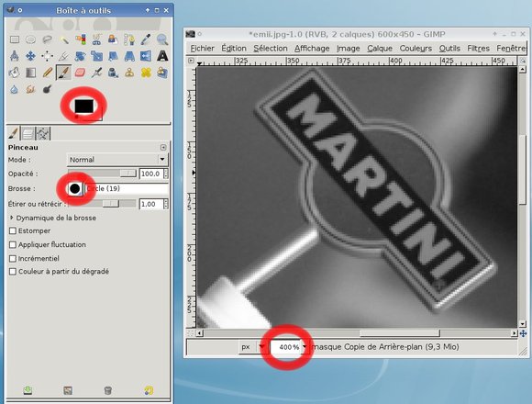Select the Clone stamp tool
This screenshot has height=404, width=532.
129,73
